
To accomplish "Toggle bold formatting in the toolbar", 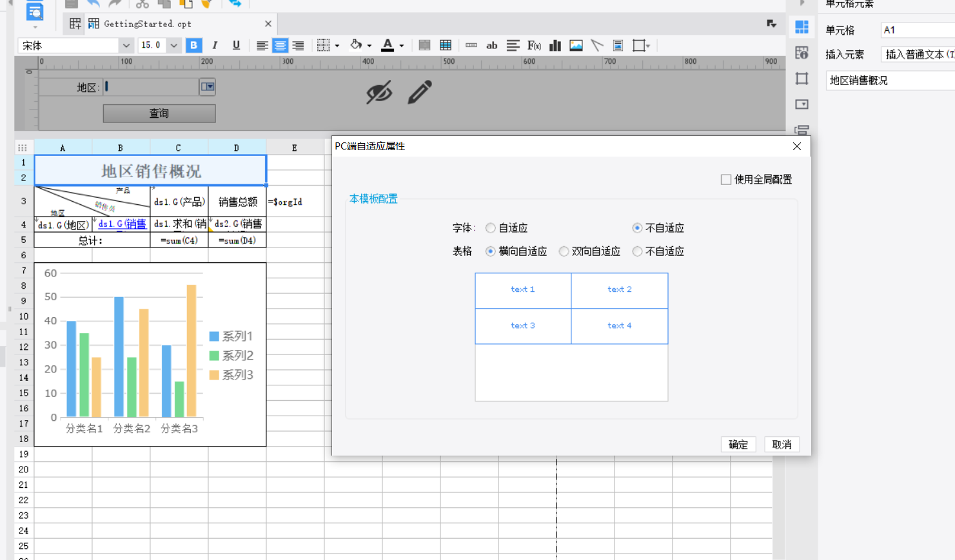I will pos(193,45).
